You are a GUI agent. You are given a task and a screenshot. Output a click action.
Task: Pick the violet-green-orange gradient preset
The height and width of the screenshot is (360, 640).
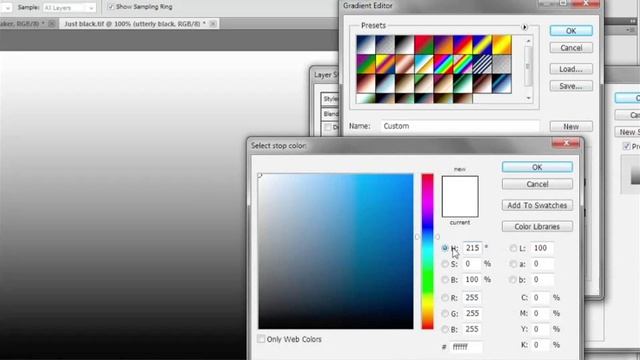tap(365, 64)
